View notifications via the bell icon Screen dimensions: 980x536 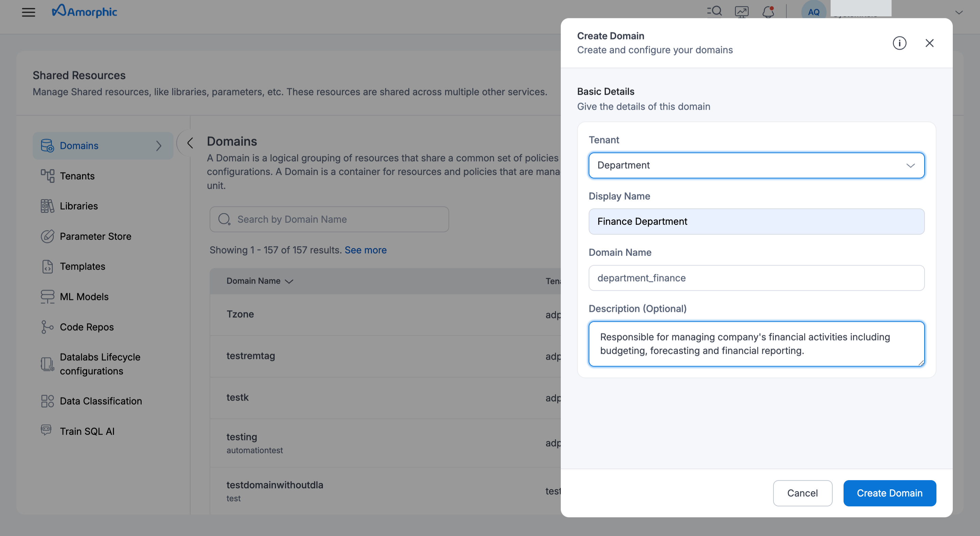[x=768, y=12]
